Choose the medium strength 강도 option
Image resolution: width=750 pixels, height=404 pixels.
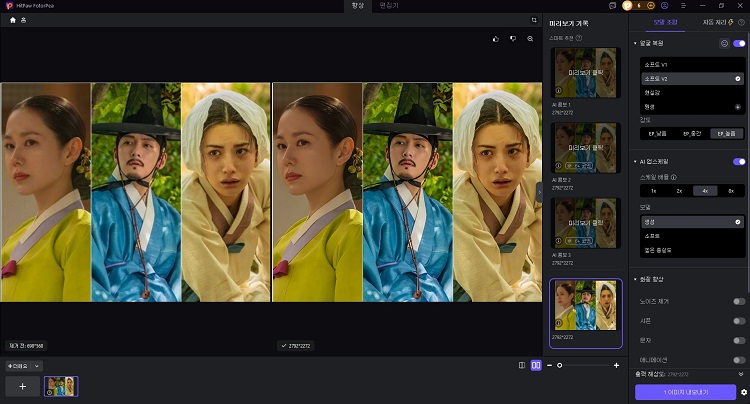click(692, 134)
